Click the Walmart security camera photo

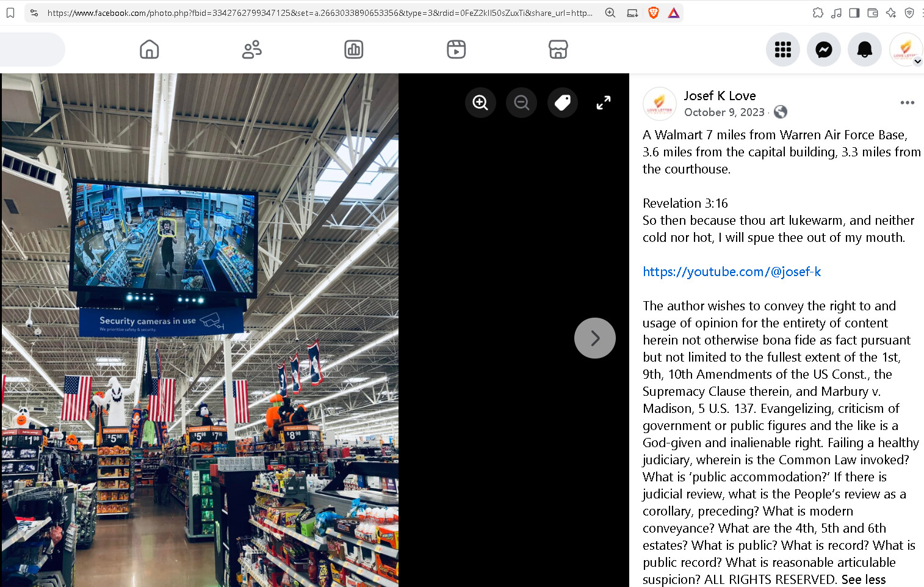200,330
